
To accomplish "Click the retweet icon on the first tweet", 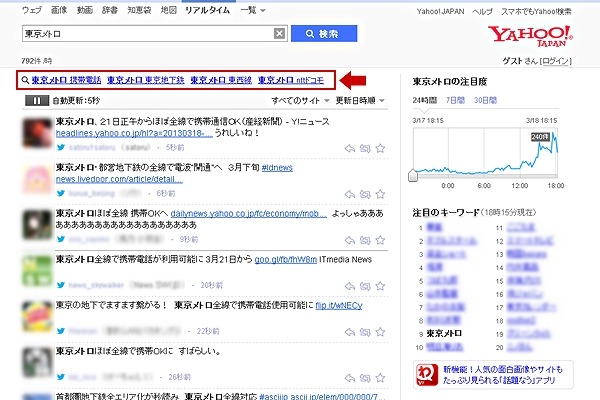I will tap(365, 146).
